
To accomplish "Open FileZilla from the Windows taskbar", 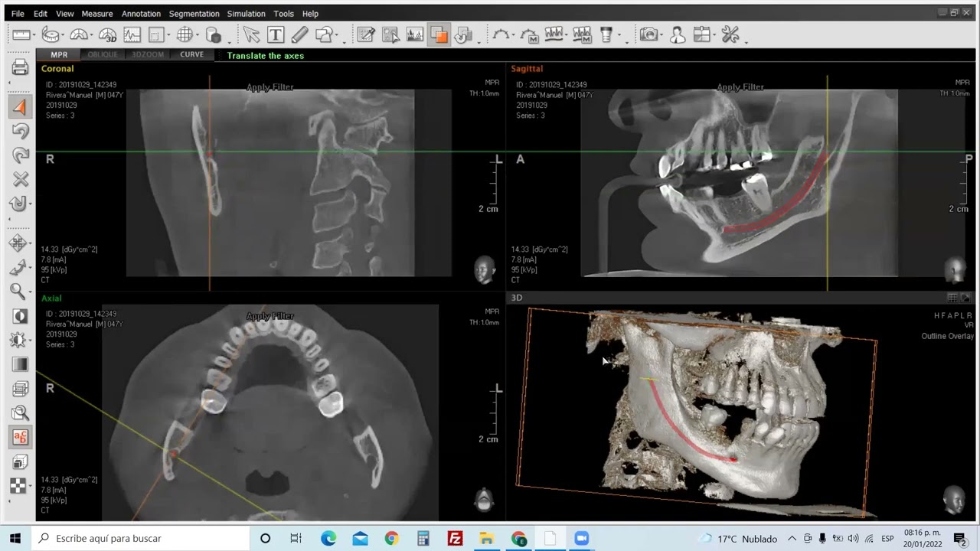I will [455, 539].
